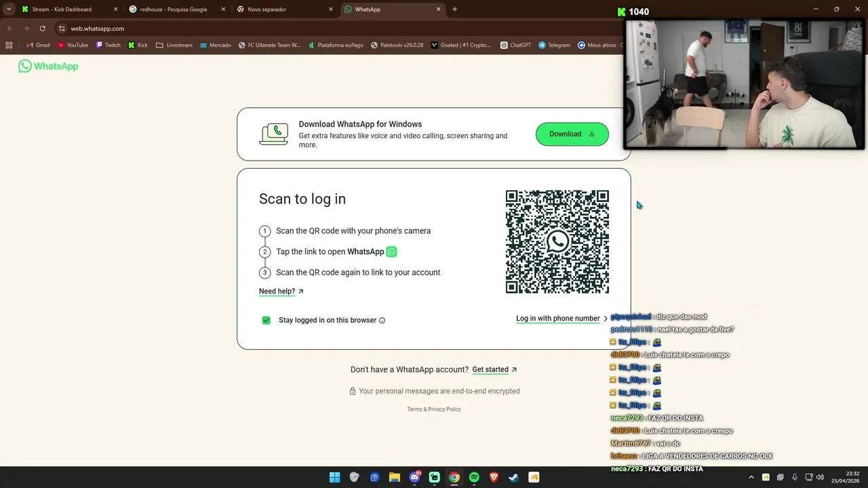This screenshot has width=868, height=488.
Task: Expand the Livestream bookmarks folder
Action: (x=174, y=45)
